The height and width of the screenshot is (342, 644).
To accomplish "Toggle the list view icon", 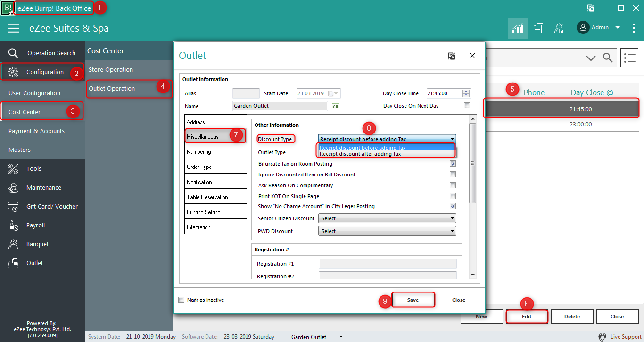I will (629, 58).
